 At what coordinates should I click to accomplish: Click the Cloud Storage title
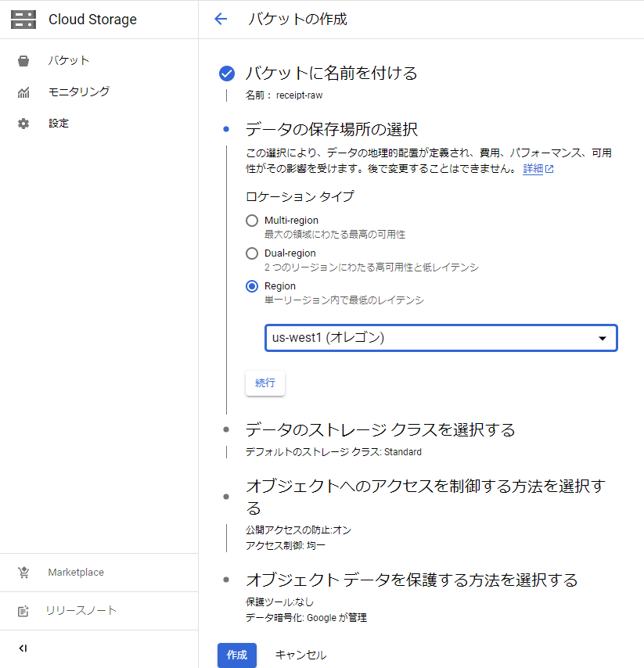[x=92, y=20]
